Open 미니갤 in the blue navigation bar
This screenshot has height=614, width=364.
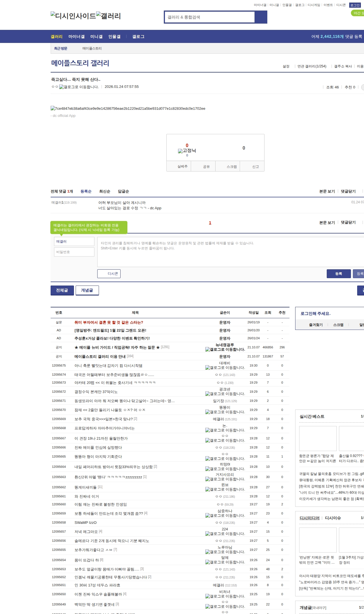point(96,37)
